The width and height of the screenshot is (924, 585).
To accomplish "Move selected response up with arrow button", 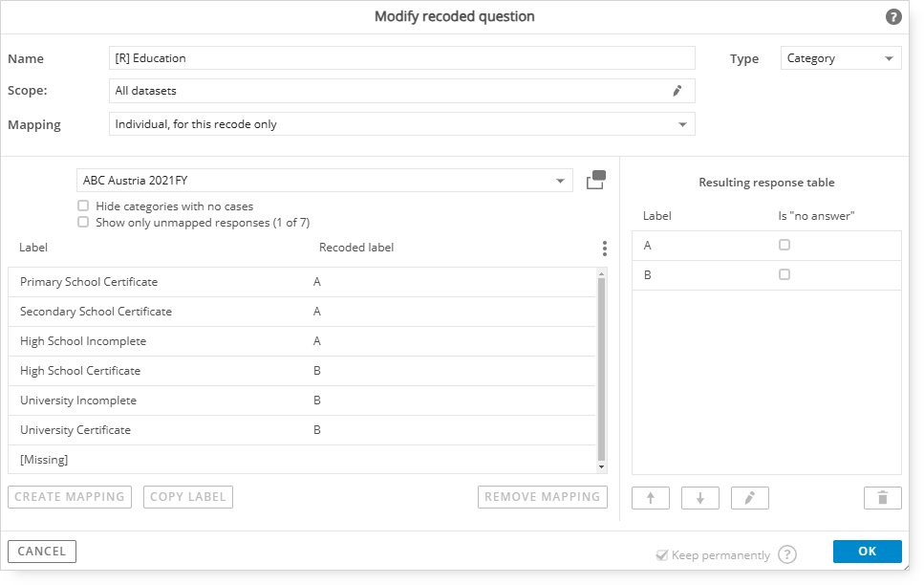I will (651, 498).
